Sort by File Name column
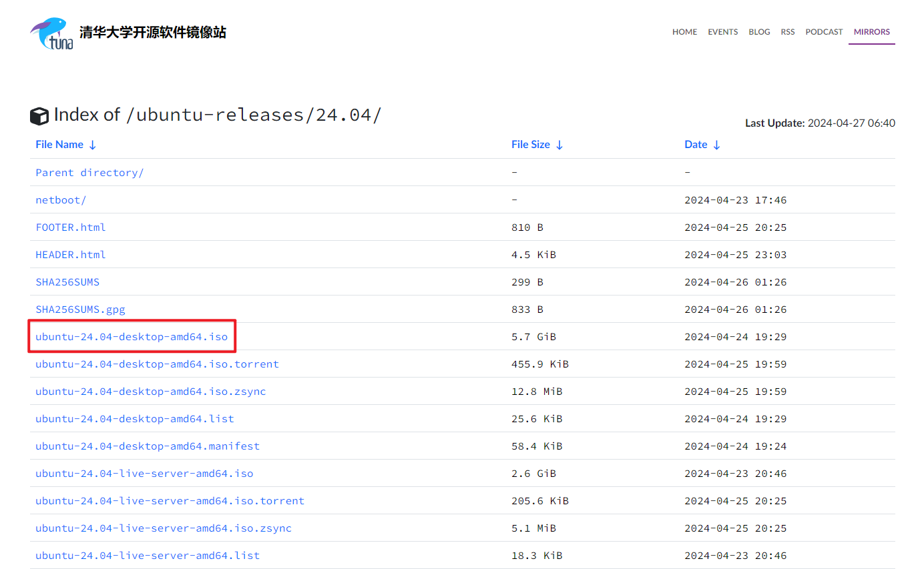This screenshot has height=569, width=924. point(66,145)
